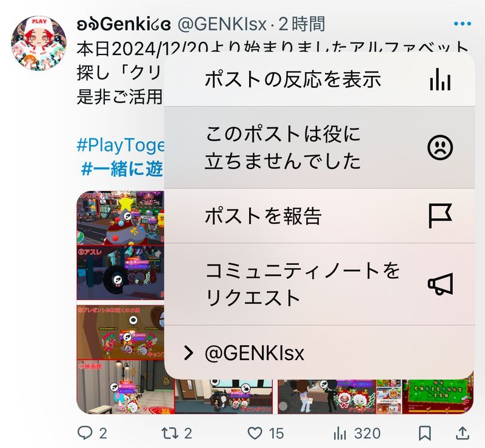Open the top-left Christmas screenshot thumbnail
Screen dimensions: 485x448
tap(120, 218)
